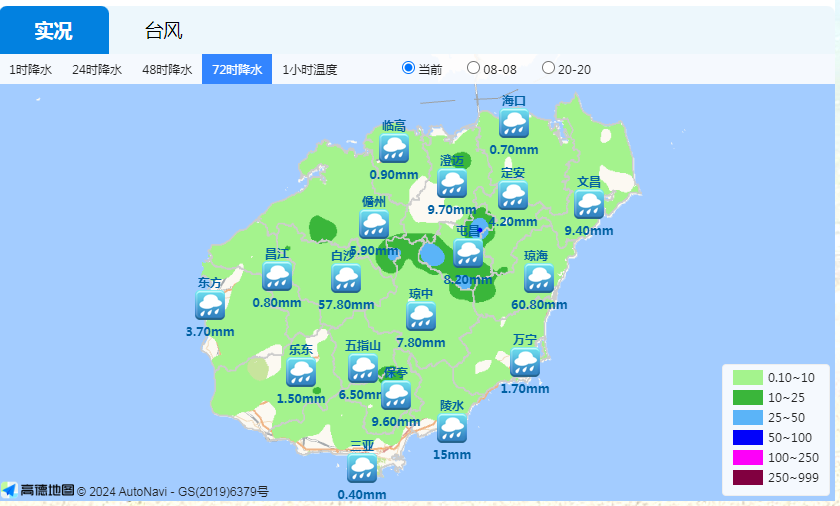Show 1时降水 rainfall

coord(31,70)
